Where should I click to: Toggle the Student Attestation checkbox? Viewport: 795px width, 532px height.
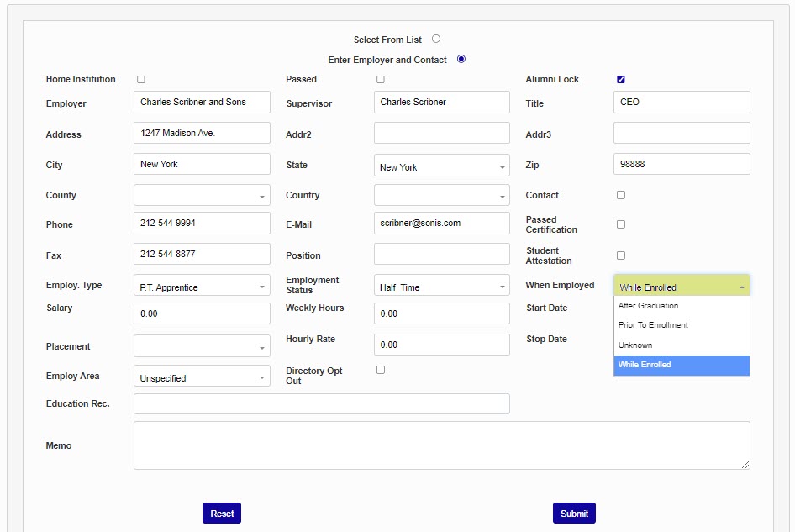[621, 255]
